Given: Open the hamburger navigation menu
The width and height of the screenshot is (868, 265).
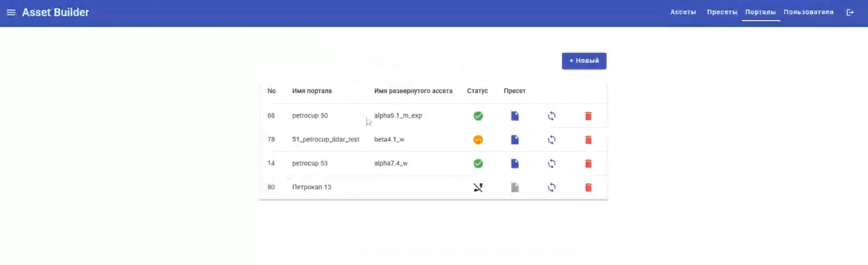Looking at the screenshot, I should [11, 12].
